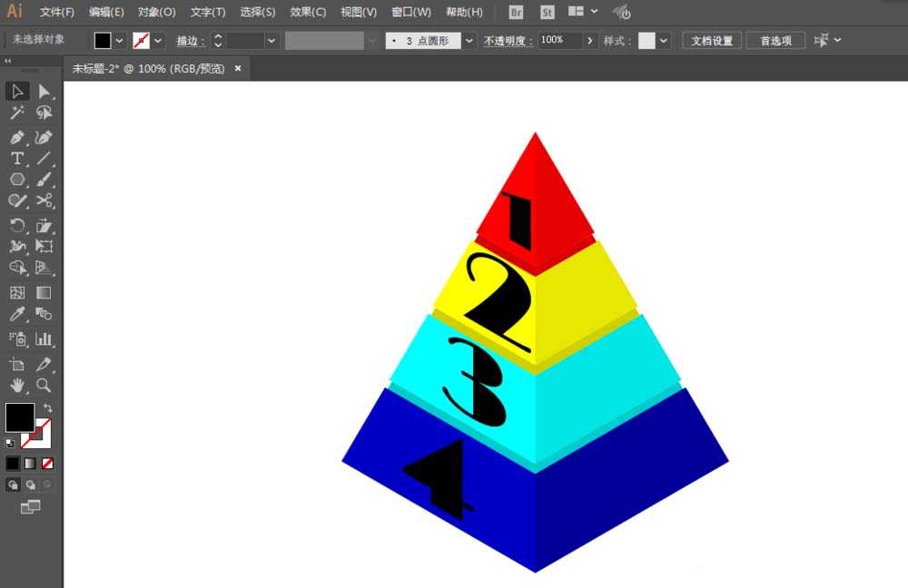Set paint mode to None

47,464
